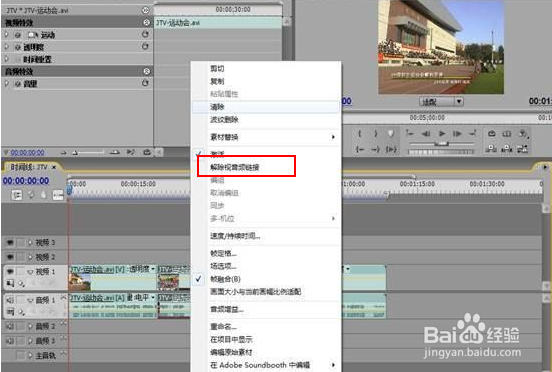
Task: Expand the 透明度 effect properties
Action: 6,47
